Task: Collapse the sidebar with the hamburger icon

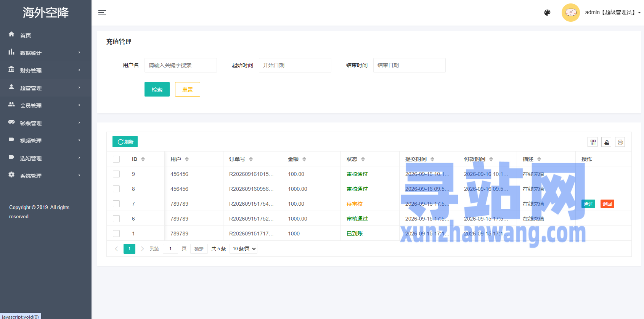Action: coord(102,13)
